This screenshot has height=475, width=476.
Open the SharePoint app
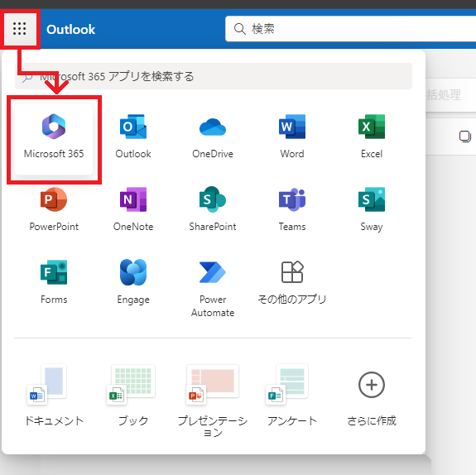213,209
